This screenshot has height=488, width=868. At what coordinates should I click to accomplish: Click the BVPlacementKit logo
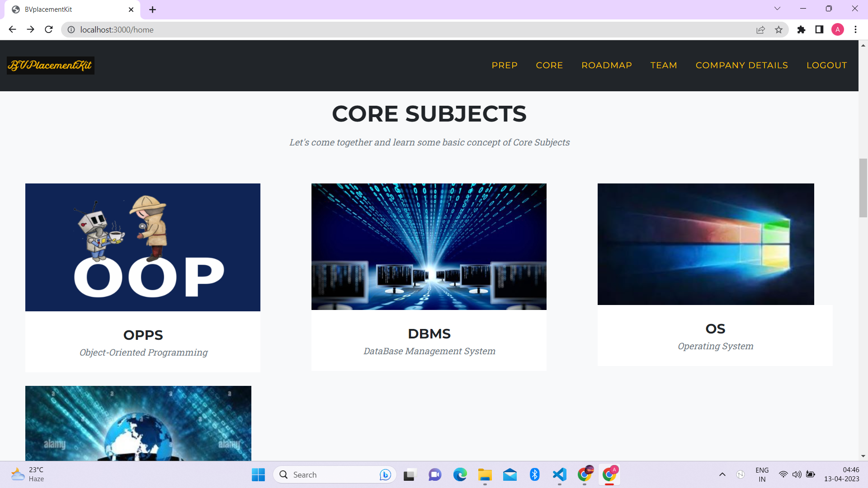50,66
